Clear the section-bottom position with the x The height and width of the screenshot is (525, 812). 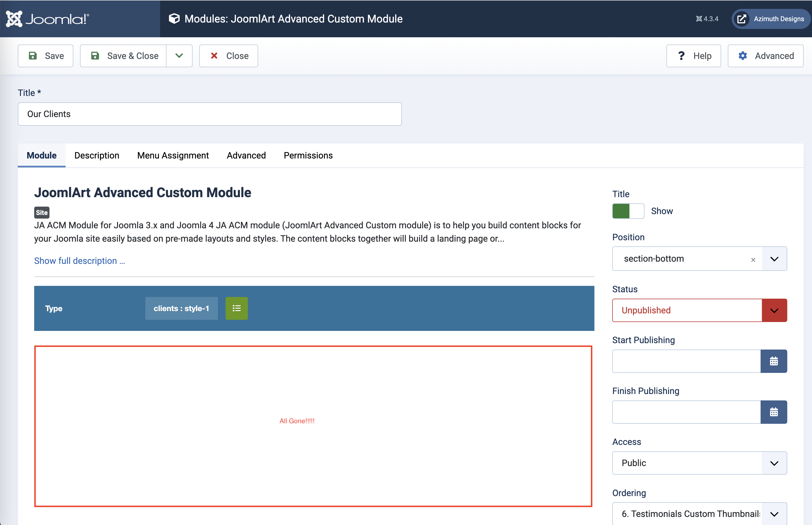coord(753,259)
